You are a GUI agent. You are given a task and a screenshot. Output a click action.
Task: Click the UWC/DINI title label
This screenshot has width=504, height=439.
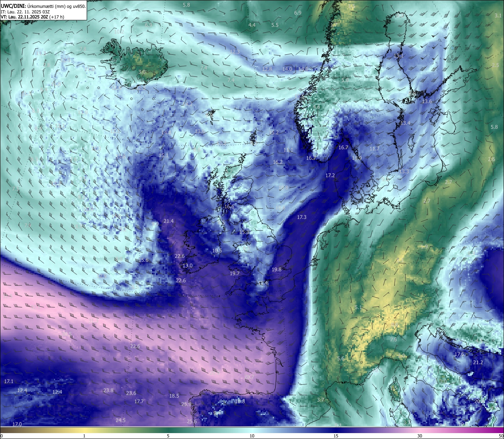click(13, 6)
